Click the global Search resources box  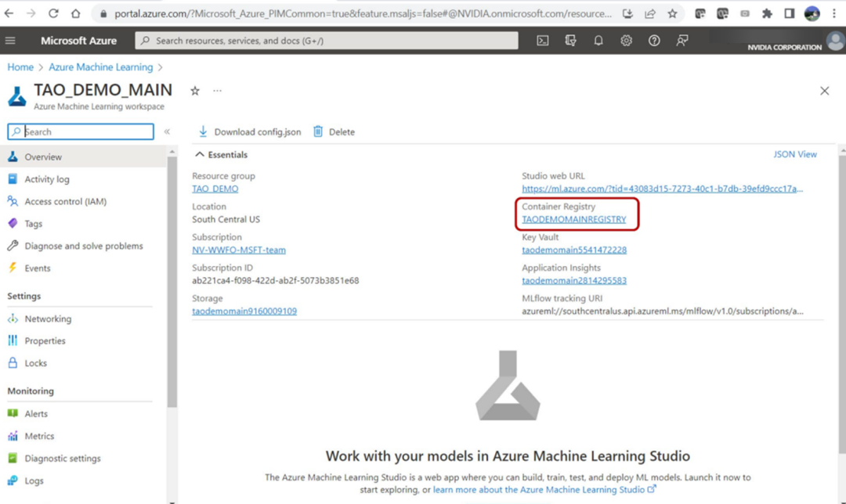point(327,41)
